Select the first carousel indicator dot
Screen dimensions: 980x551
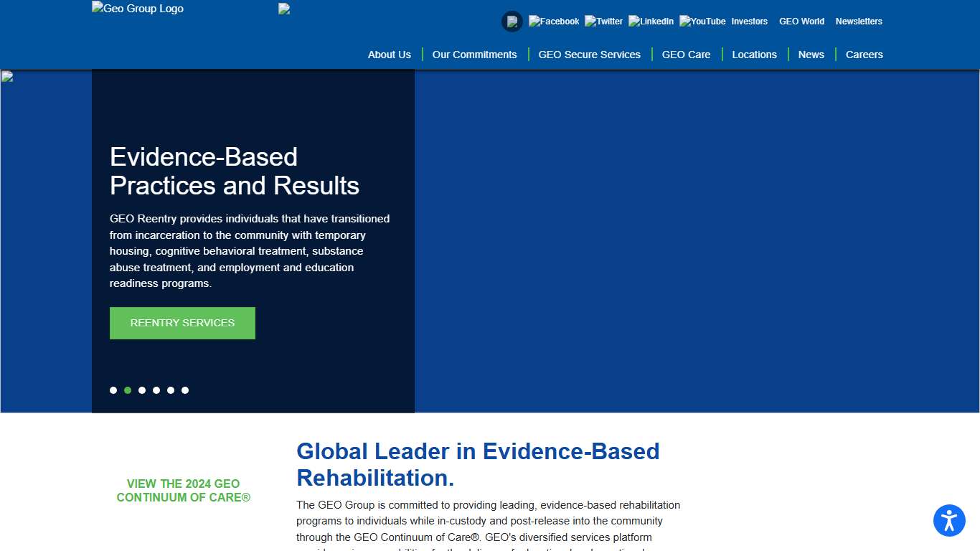pos(113,390)
